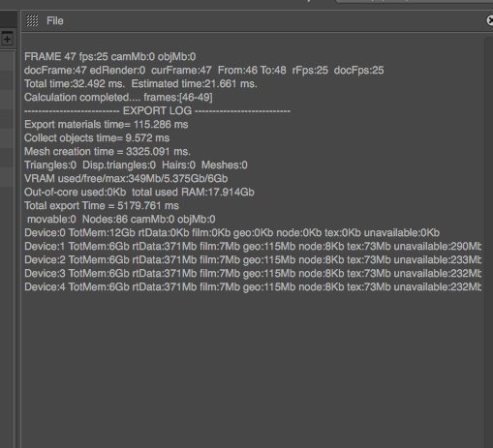
Task: Click the search field at top right
Action: click(415, 1)
